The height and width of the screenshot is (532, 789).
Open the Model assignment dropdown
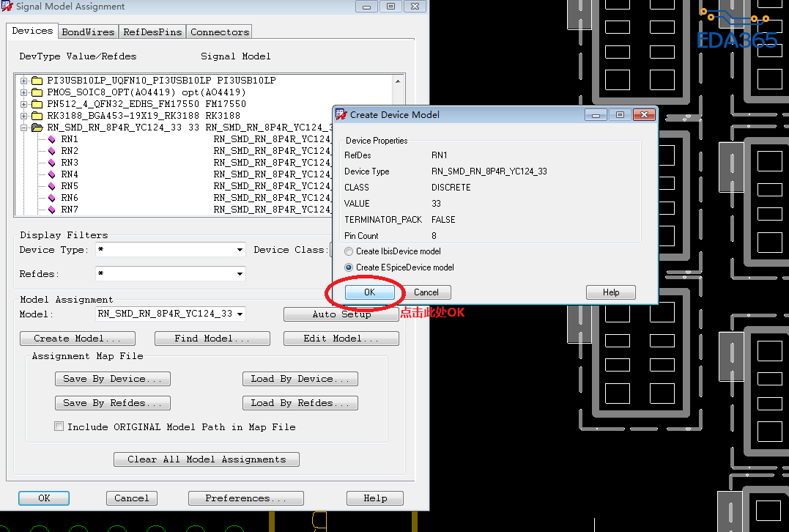(x=240, y=314)
